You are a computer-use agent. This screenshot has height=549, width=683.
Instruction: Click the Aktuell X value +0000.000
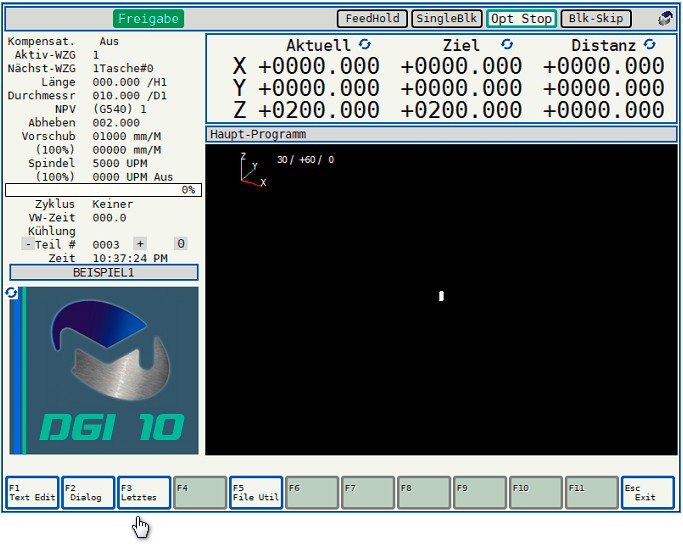[319, 66]
